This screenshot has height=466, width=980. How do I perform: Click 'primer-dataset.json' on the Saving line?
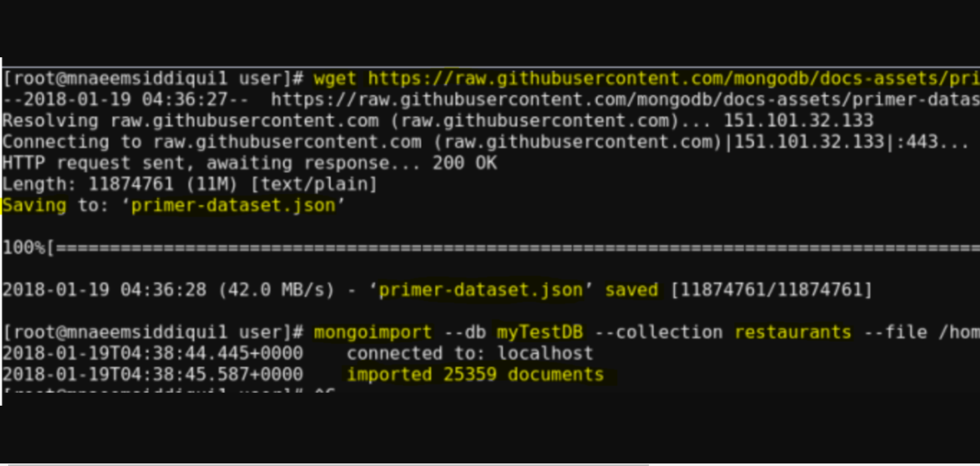pos(233,206)
